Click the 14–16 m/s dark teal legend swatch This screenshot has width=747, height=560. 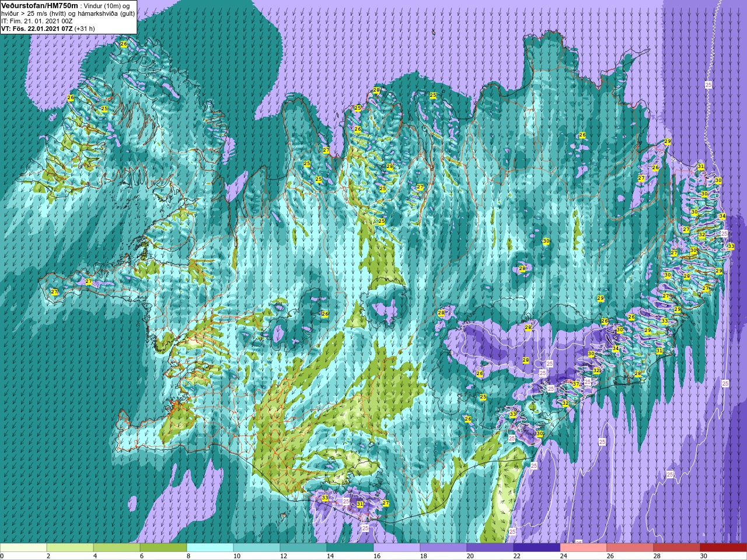click(350, 548)
